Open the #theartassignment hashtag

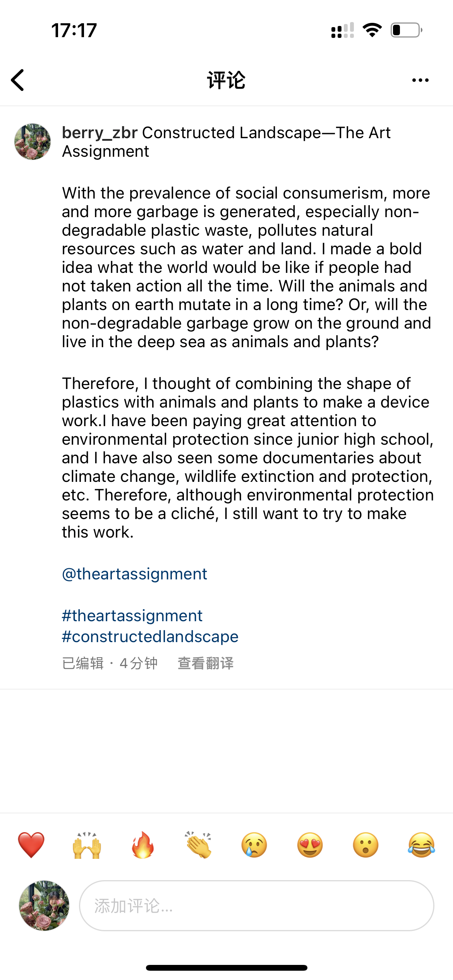click(132, 616)
